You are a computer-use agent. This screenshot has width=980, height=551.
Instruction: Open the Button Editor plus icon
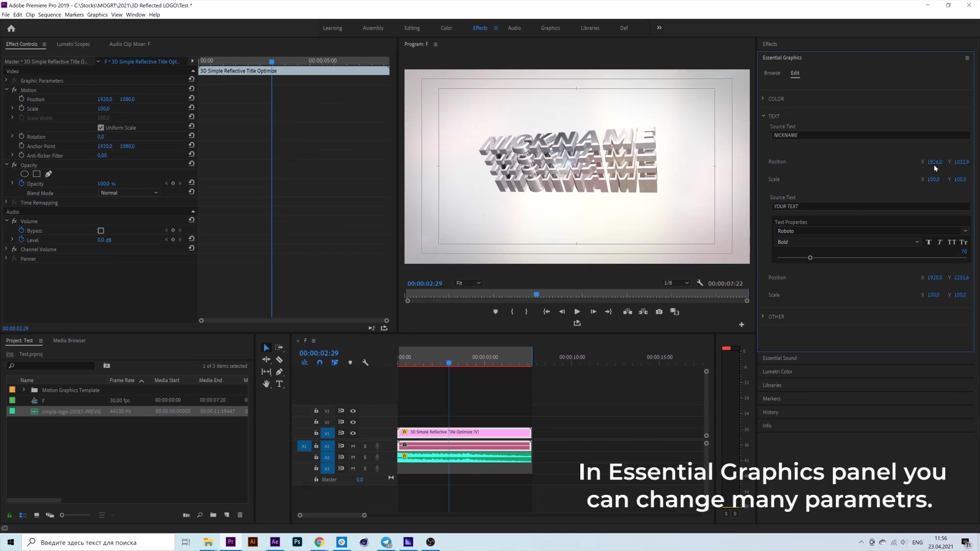742,324
